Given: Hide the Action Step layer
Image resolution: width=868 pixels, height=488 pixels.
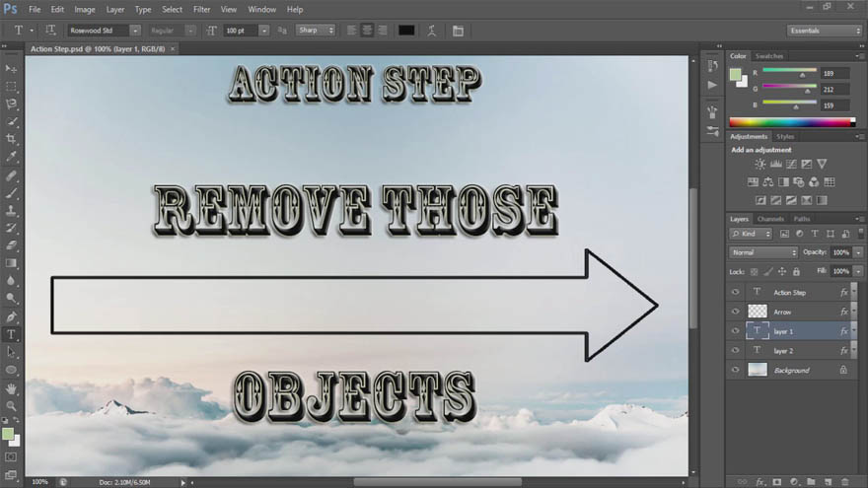Looking at the screenshot, I should point(735,292).
